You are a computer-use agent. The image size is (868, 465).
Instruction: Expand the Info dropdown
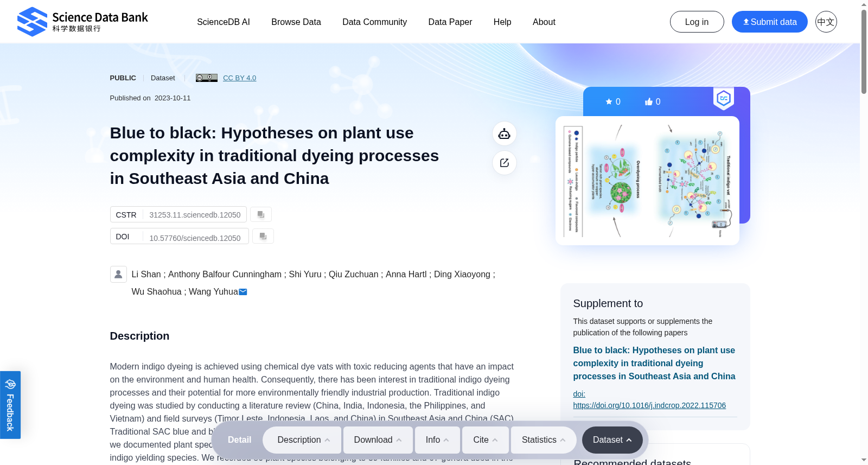click(x=437, y=439)
